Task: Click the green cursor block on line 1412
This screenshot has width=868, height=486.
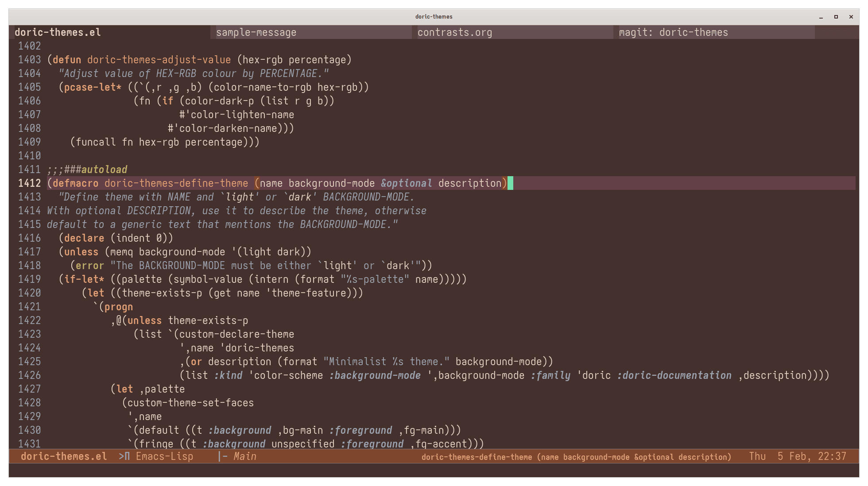Action: point(510,183)
